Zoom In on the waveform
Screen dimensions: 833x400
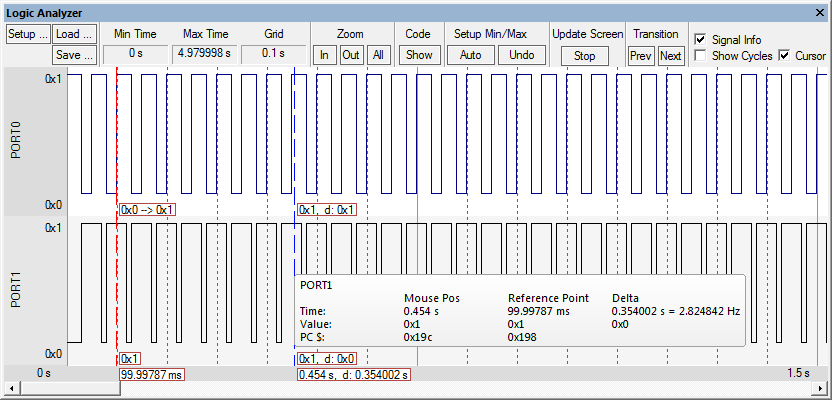[x=324, y=55]
